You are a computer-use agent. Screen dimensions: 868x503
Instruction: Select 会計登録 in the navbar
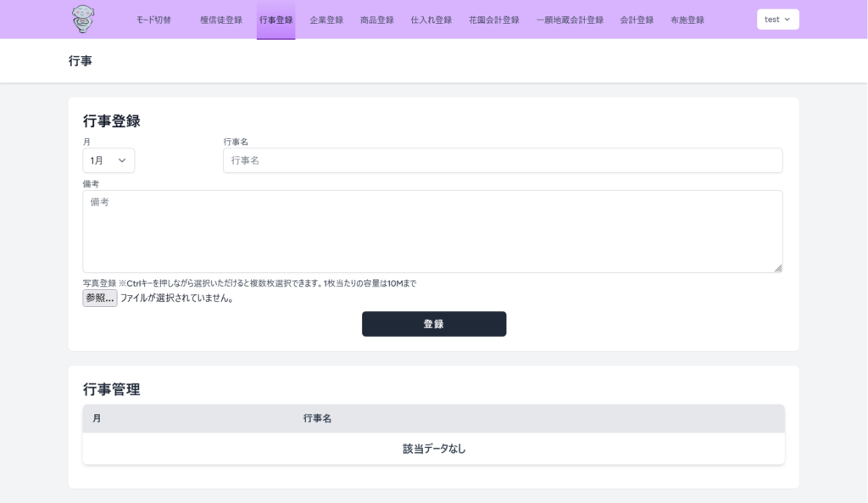click(x=637, y=20)
